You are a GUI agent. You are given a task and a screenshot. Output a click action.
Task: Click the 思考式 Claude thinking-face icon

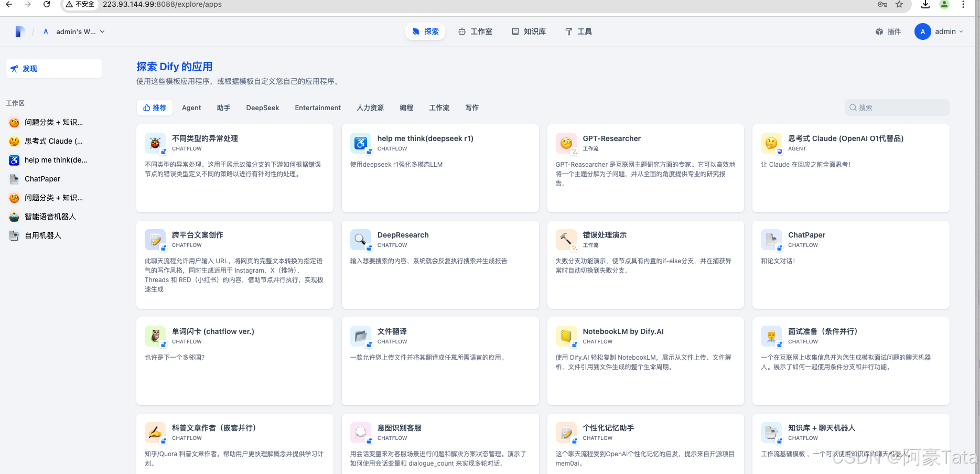pyautogui.click(x=771, y=143)
